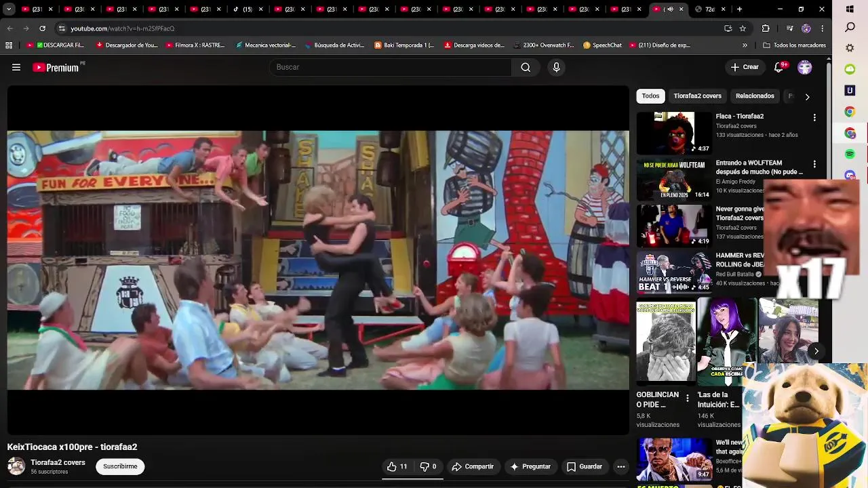Open the tab search dropdown arrow

(9, 9)
